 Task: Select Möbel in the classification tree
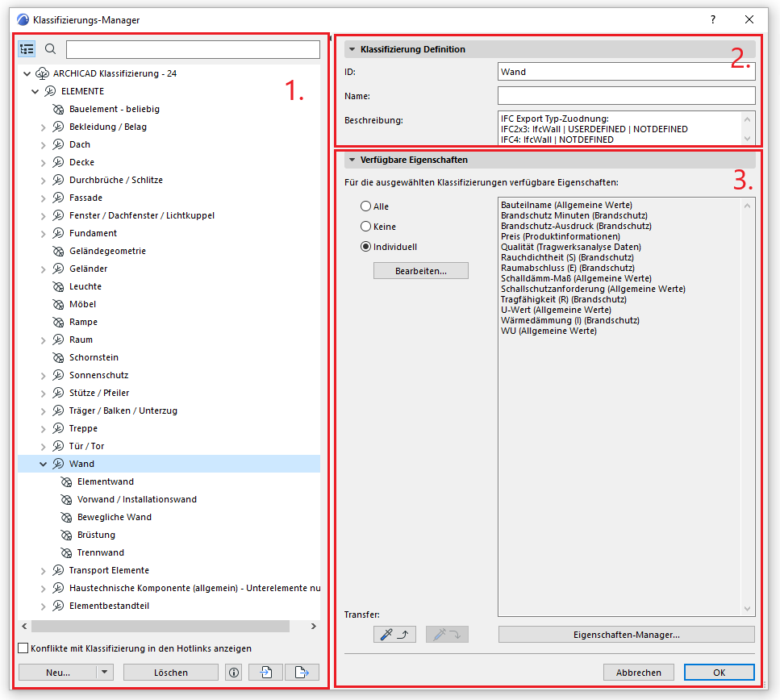coord(82,304)
